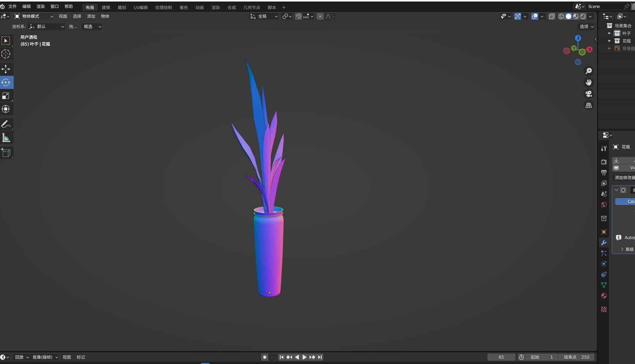Open the Output properties printer tab
Viewport: 635px width, 364px height.
(604, 173)
